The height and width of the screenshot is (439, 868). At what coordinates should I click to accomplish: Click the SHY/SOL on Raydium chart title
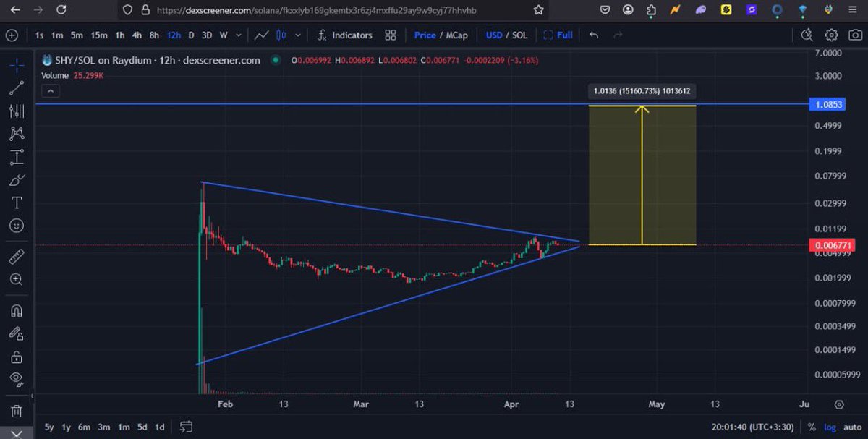coord(157,61)
